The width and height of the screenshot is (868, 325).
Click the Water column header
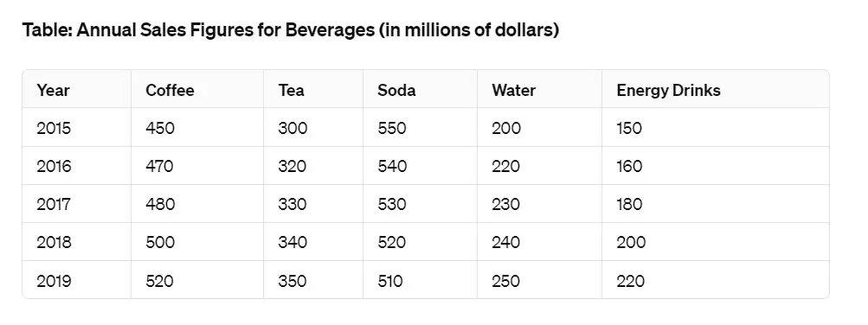click(514, 90)
